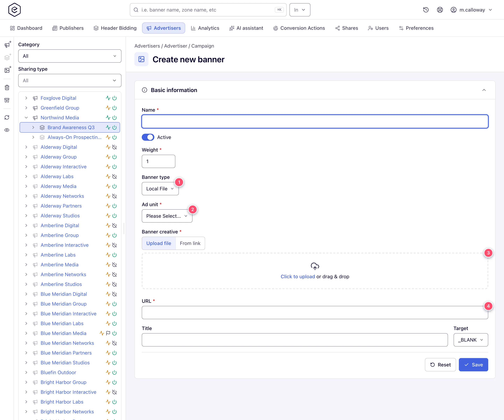Viewport: 504px width, 420px height.
Task: Click the app logo in top-left
Action: pyautogui.click(x=14, y=10)
